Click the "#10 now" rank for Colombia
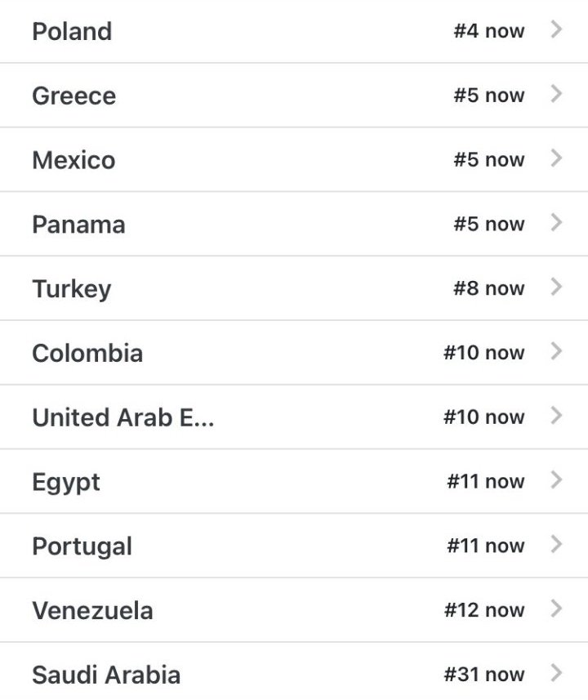This screenshot has width=588, height=700. (483, 353)
